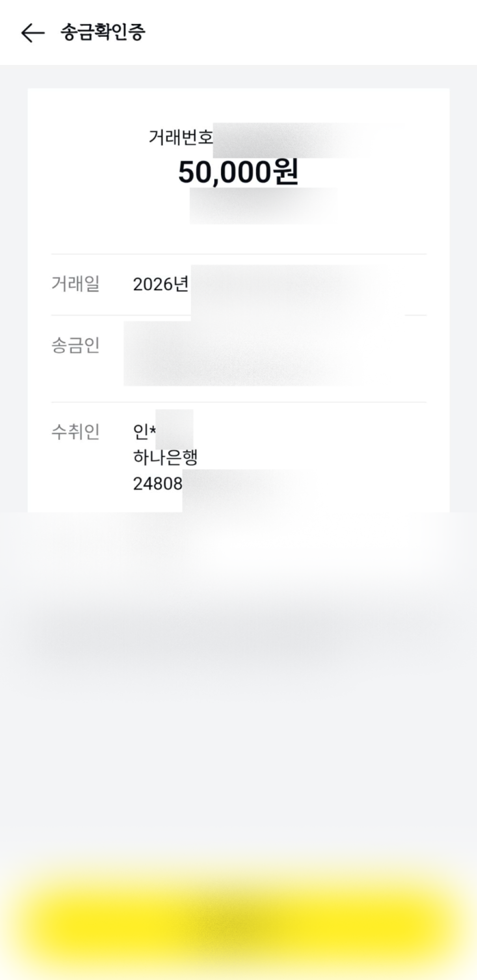Select the 50,000원 transfer amount
The width and height of the screenshot is (477, 980).
[x=238, y=172]
